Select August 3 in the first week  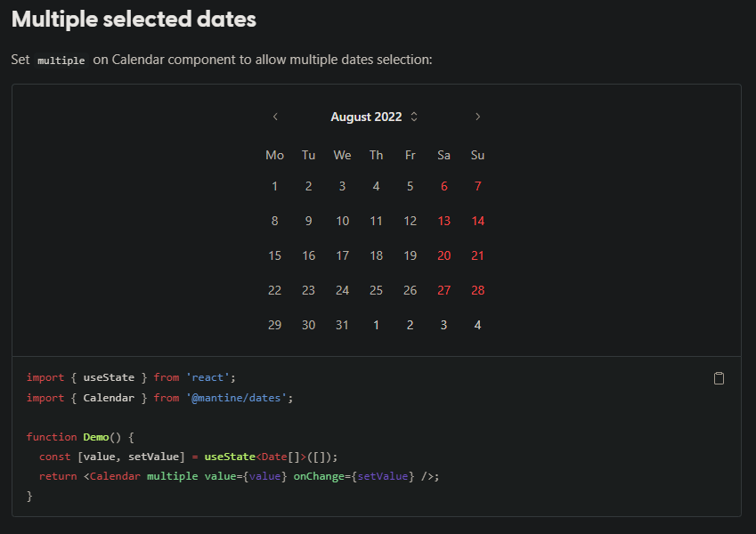point(342,186)
